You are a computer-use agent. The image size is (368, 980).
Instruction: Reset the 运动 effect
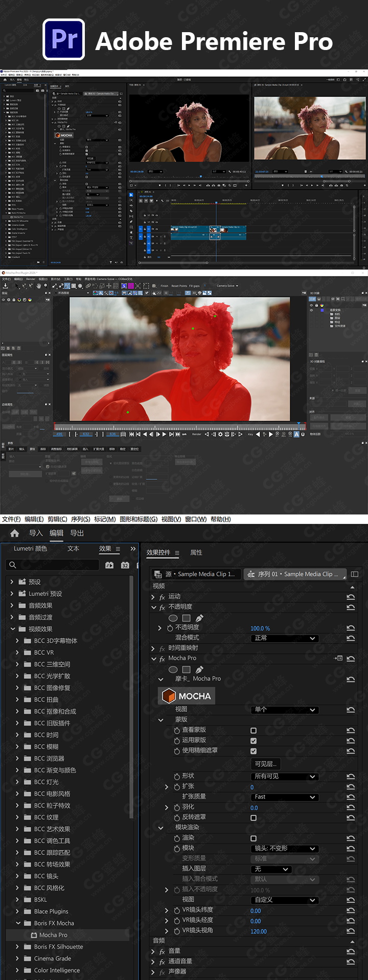[x=351, y=597]
